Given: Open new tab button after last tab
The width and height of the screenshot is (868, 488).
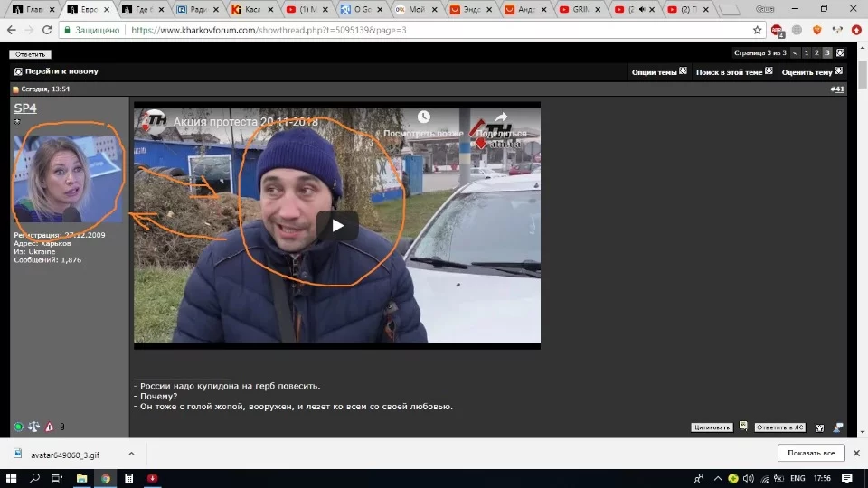Looking at the screenshot, I should point(730,9).
